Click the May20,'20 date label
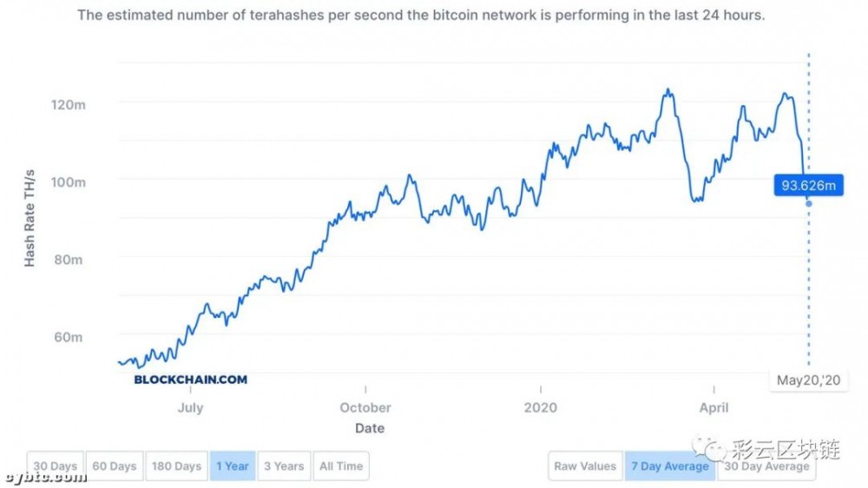This screenshot has height=488, width=868. 808,379
